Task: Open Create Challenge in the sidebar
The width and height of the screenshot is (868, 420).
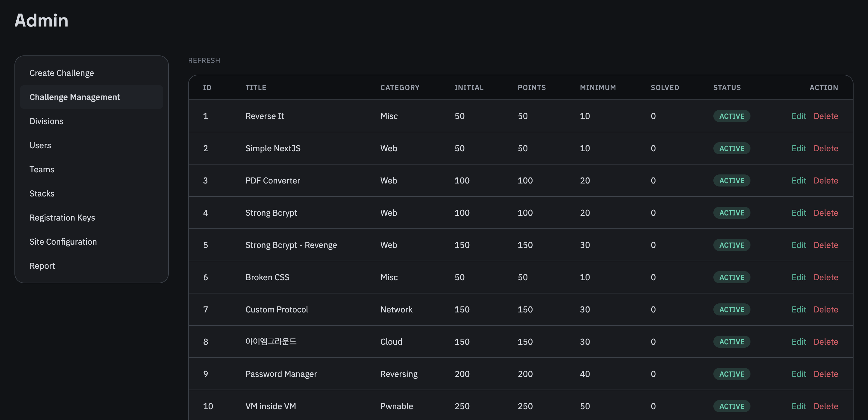Action: pyautogui.click(x=62, y=73)
